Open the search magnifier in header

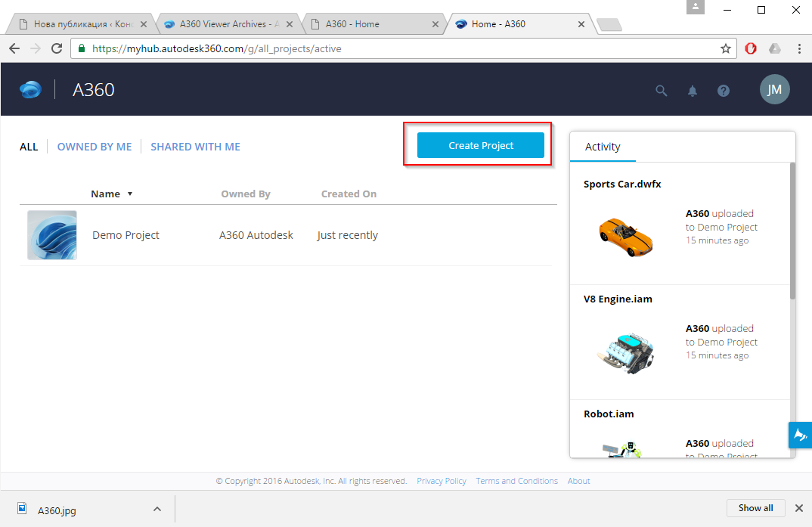click(x=662, y=91)
